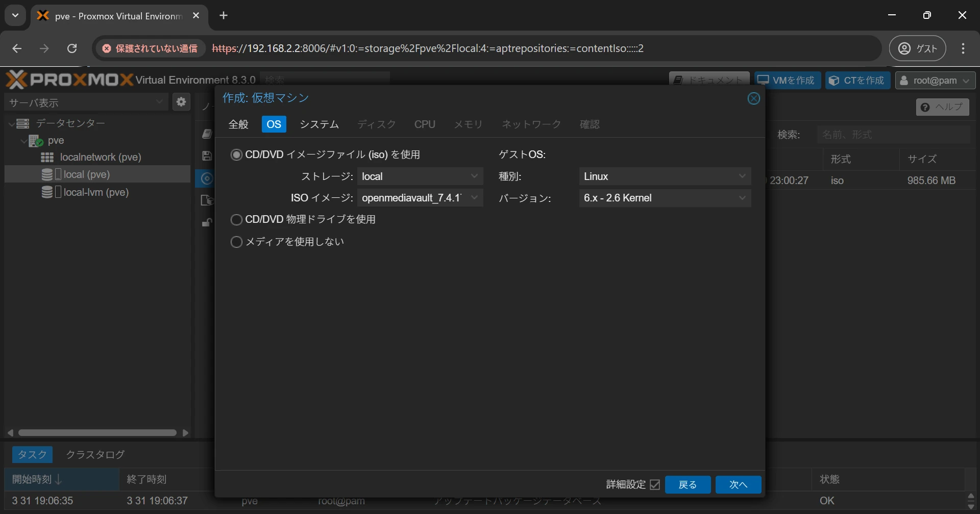
Task: Click the browser forward arrow
Action: click(44, 48)
